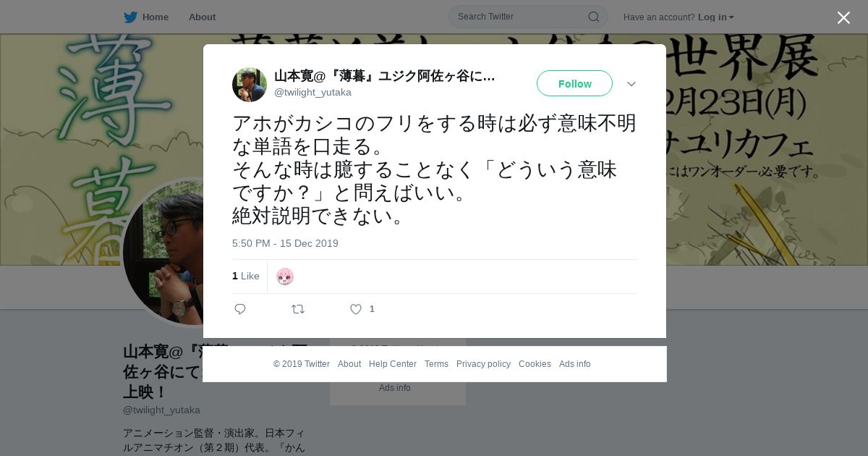The image size is (868, 456).
Task: Open the Log in dropdown
Action: point(715,17)
